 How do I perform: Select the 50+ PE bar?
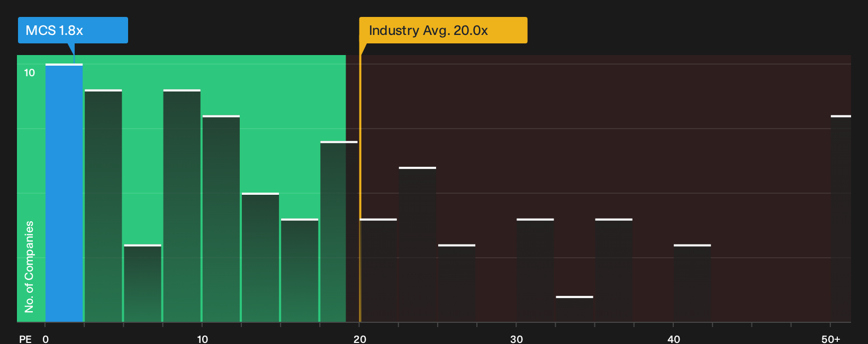click(841, 219)
